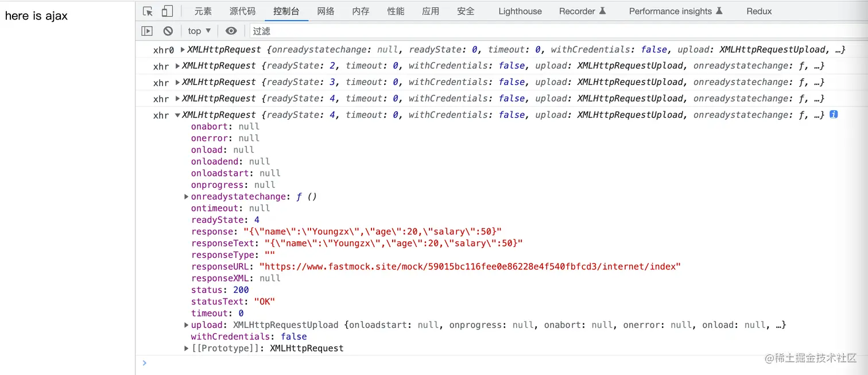Image resolution: width=868 pixels, height=375 pixels.
Task: Switch to the 元素 tab
Action: [203, 11]
